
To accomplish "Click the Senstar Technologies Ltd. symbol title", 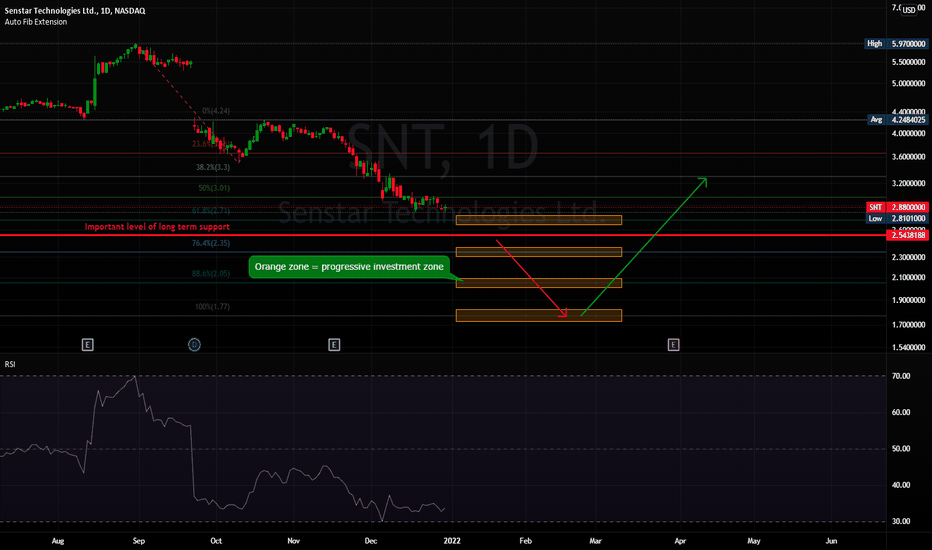I will click(x=75, y=11).
